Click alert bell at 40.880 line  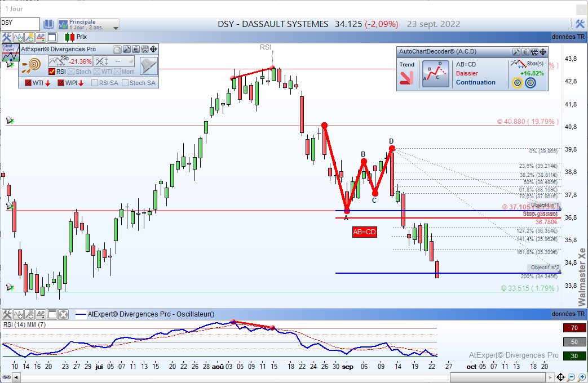coord(10,121)
